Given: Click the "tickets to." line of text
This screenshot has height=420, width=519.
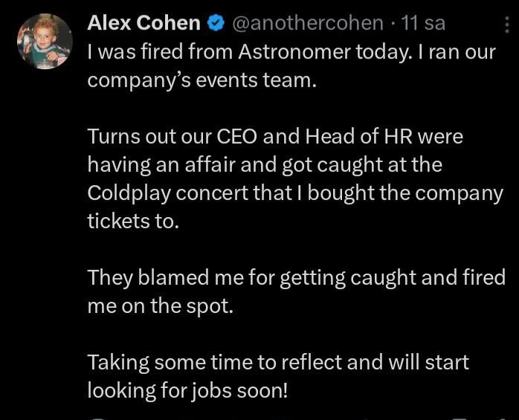Looking at the screenshot, I should [133, 221].
